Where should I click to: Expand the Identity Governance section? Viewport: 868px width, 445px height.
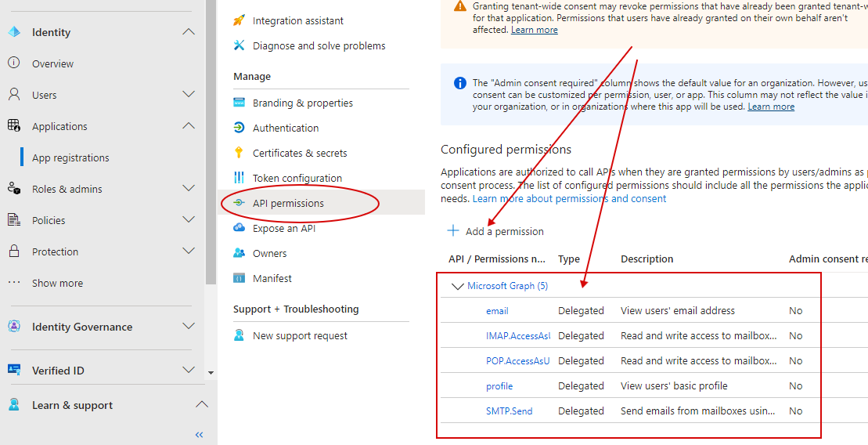tap(188, 327)
